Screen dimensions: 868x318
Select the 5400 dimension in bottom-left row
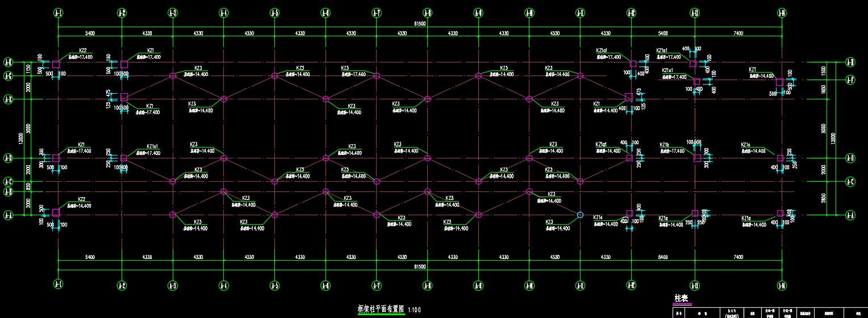point(89,257)
